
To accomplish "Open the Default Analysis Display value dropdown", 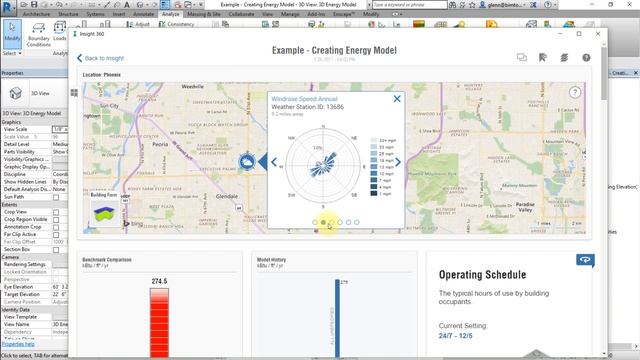I will click(x=60, y=189).
